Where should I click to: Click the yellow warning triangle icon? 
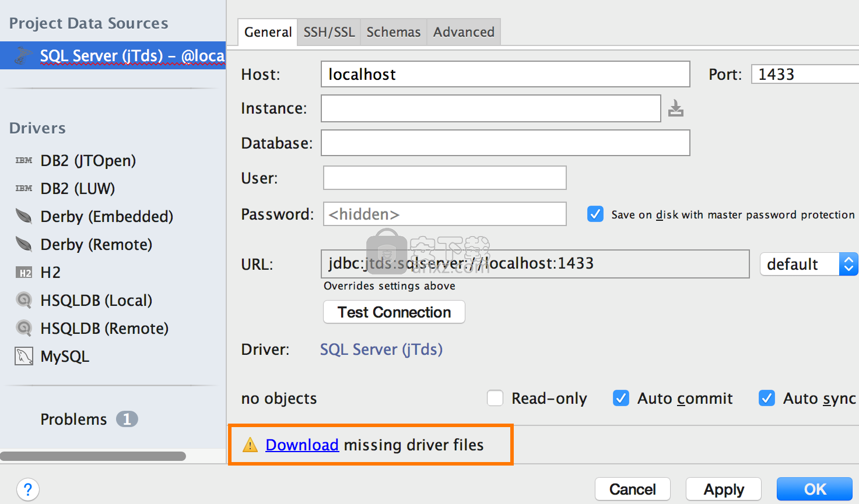point(250,445)
